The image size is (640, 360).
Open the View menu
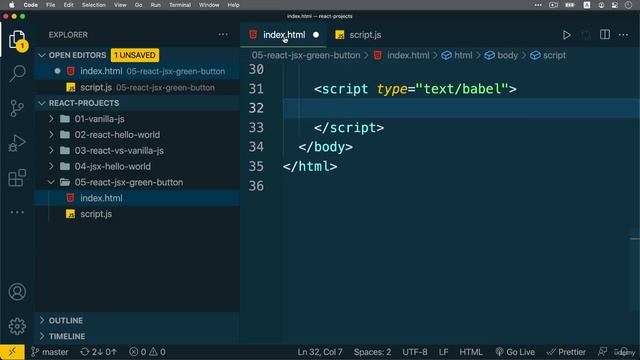click(120, 5)
